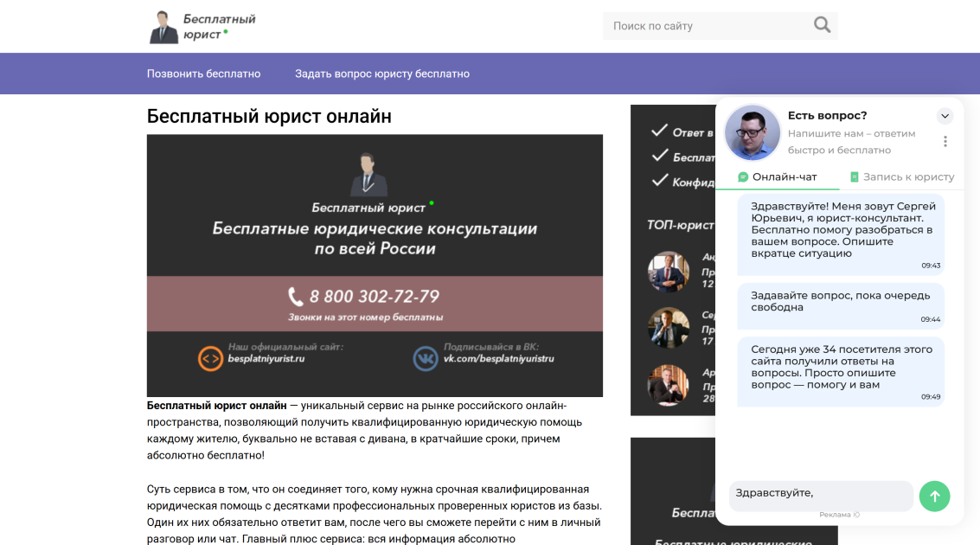Click the besplatniyurist.ru link in banner
Image resolution: width=980 pixels, height=545 pixels.
coord(266,359)
